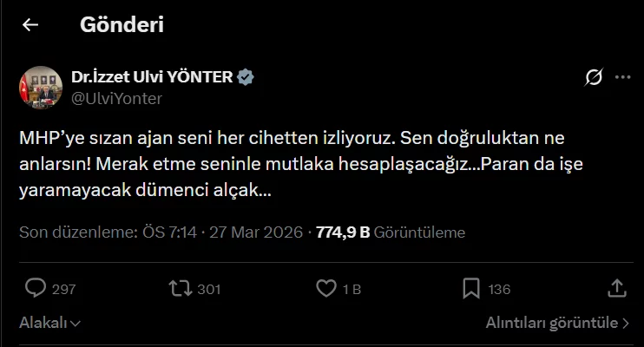The image size is (644, 347).
Task: Click the 297 replies count
Action: (x=64, y=289)
